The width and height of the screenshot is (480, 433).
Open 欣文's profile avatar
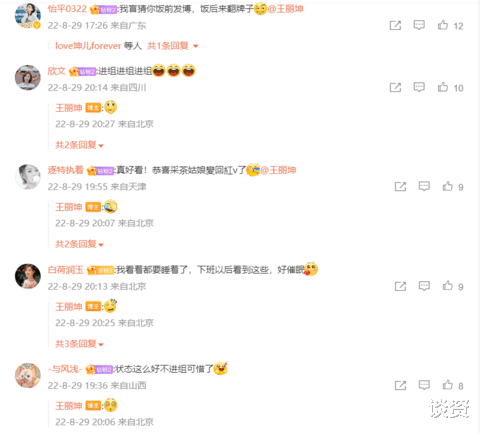coord(28,77)
